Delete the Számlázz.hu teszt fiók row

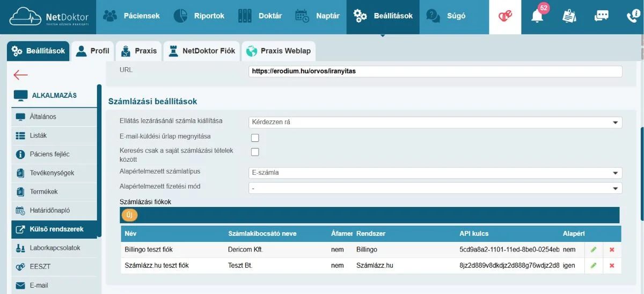(x=612, y=266)
